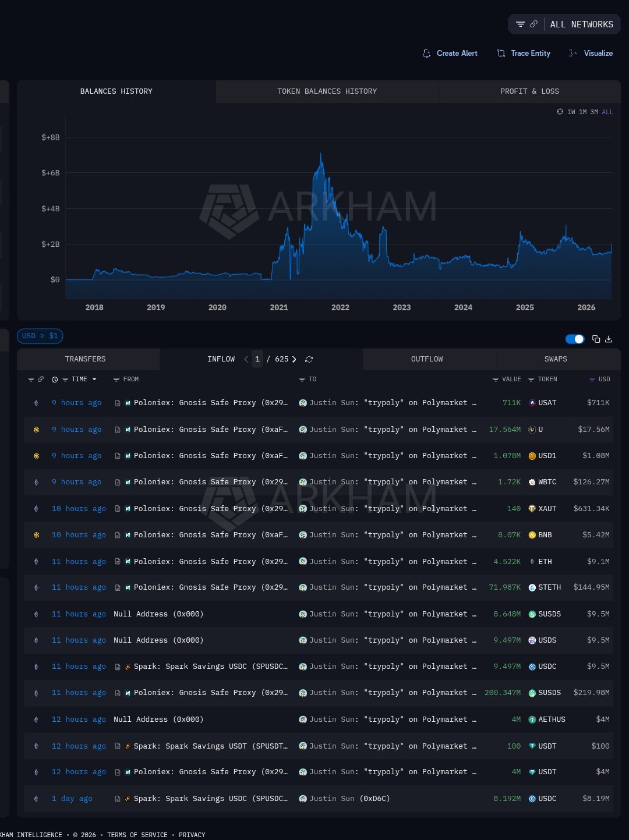
Task: Click the BNB chain icon in the U row
Action: [x=36, y=430]
